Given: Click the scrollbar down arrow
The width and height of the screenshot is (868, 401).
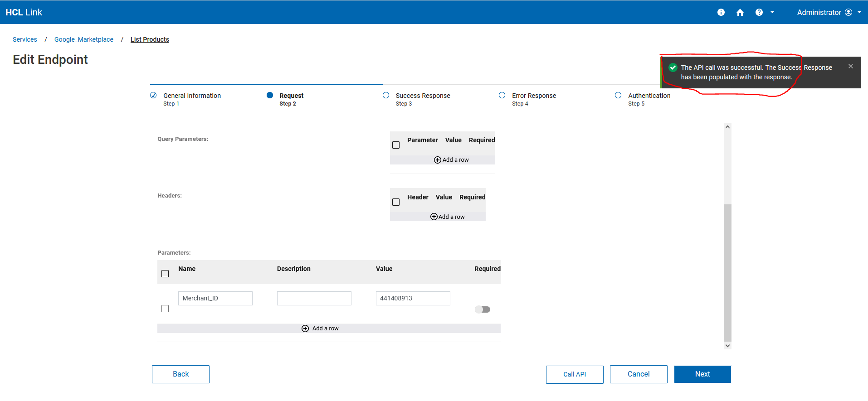Looking at the screenshot, I should pos(727,346).
